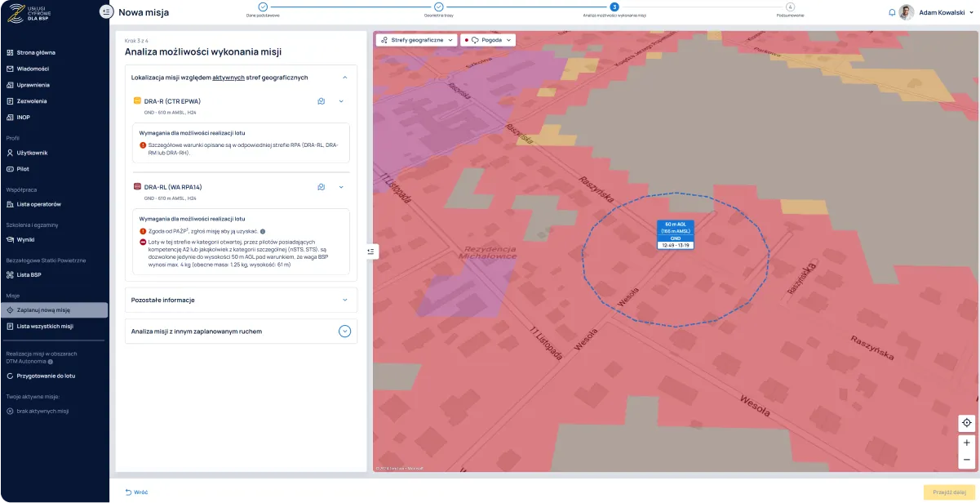The height and width of the screenshot is (503, 980).
Task: Go to Wiadomości in the sidebar
Action: 33,69
